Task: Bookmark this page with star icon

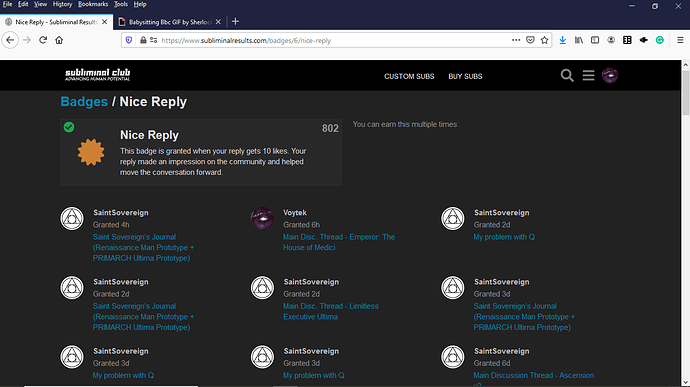Action: point(544,40)
